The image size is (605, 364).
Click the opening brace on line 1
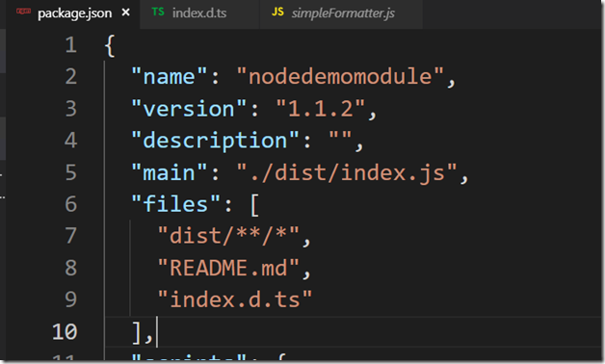click(110, 46)
